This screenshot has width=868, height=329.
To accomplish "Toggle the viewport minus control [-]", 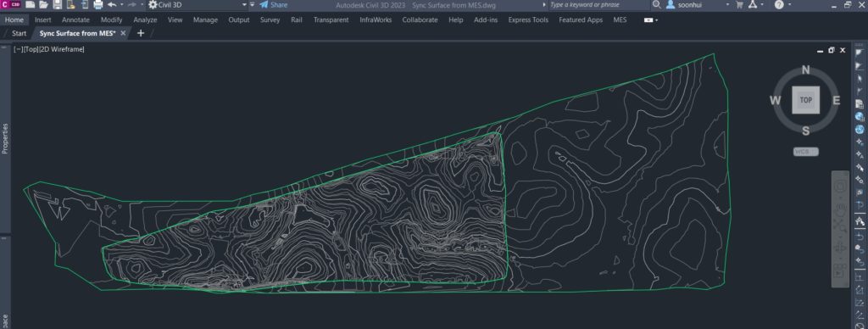I will click(19, 49).
